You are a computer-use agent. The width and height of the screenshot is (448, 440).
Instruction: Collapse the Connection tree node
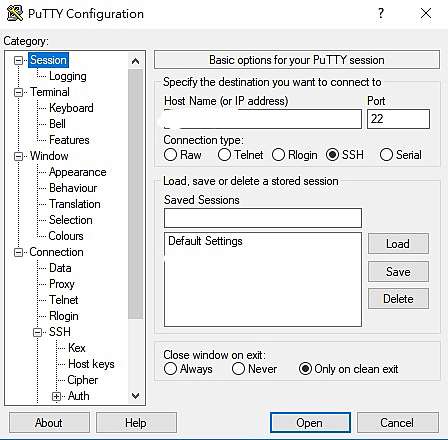tap(19, 252)
